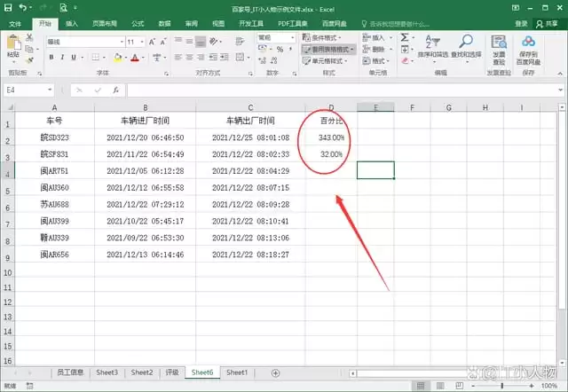Click the Accounting Number Format icon
The height and width of the screenshot is (392, 568).
click(263, 49)
